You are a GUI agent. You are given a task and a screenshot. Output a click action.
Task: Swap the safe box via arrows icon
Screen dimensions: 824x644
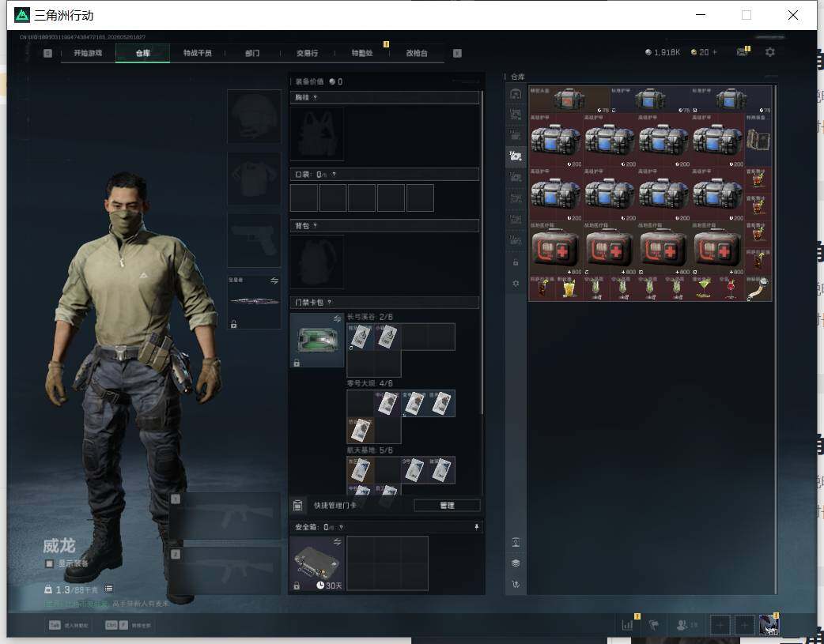pos(338,541)
